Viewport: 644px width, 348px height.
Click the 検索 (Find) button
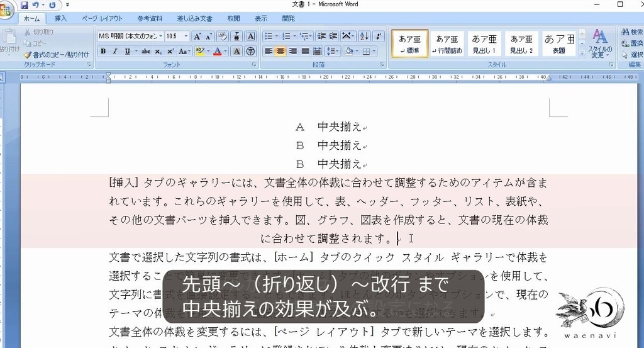(x=633, y=32)
